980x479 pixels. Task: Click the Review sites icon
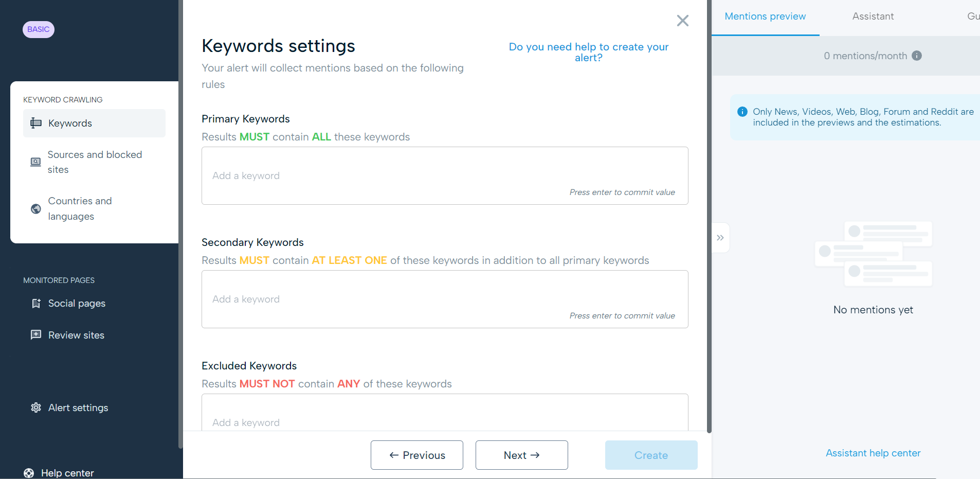coord(36,335)
